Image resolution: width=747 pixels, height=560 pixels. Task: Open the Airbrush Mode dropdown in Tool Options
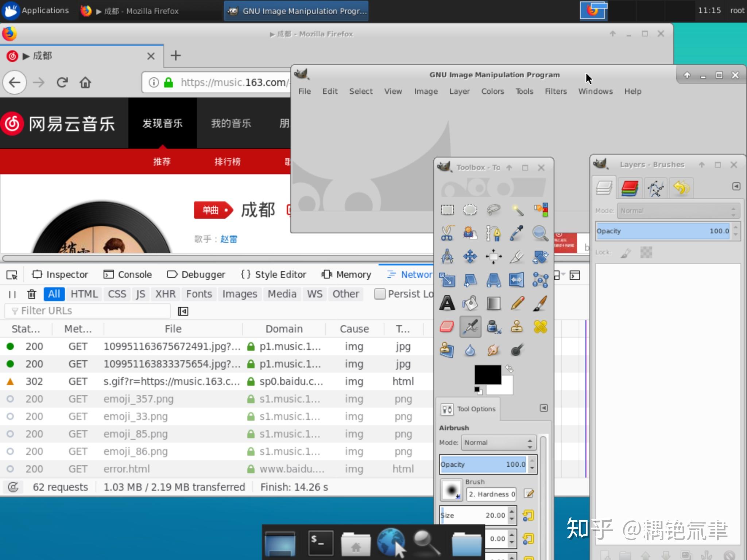(498, 442)
